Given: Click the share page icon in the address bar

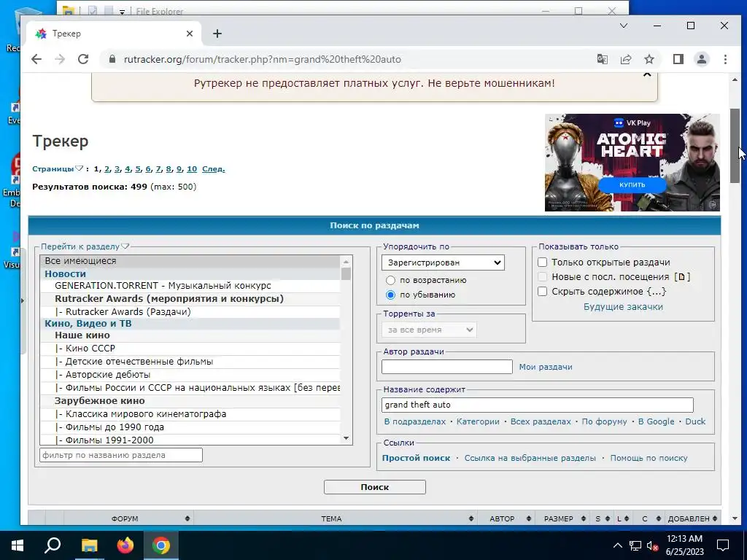Looking at the screenshot, I should point(625,59).
